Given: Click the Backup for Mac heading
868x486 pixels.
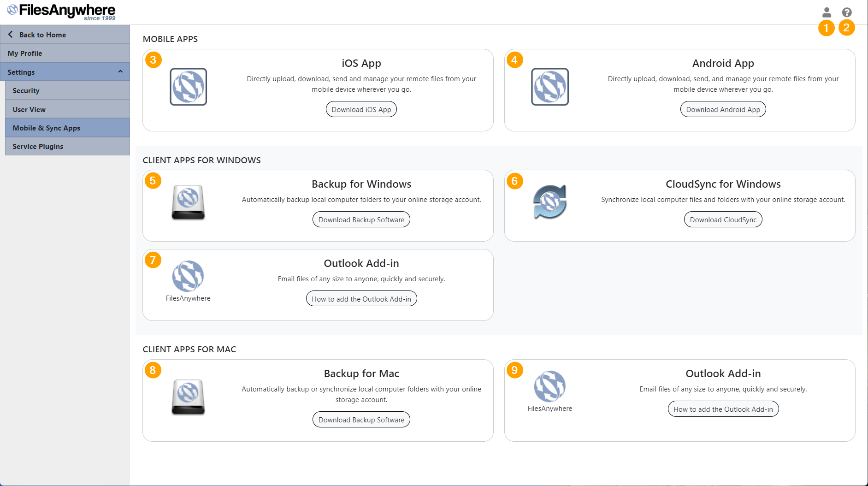Looking at the screenshot, I should click(x=361, y=373).
